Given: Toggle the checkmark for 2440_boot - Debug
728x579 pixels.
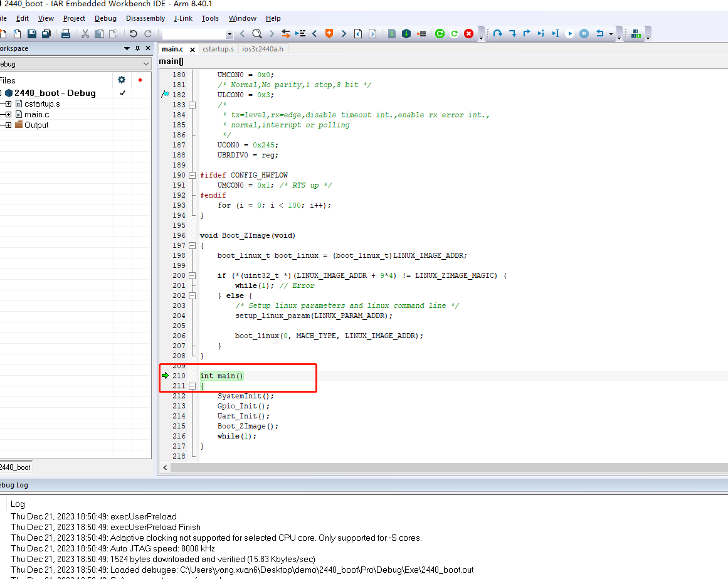Looking at the screenshot, I should tap(122, 93).
